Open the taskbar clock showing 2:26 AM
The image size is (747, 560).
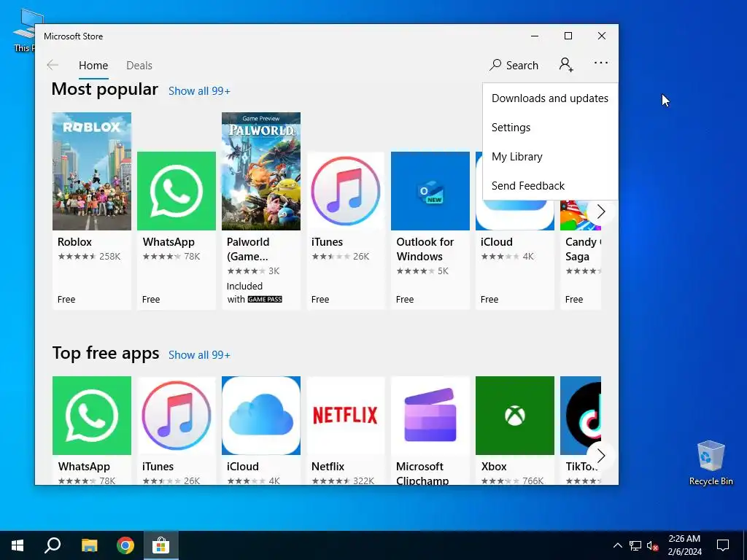pos(684,545)
